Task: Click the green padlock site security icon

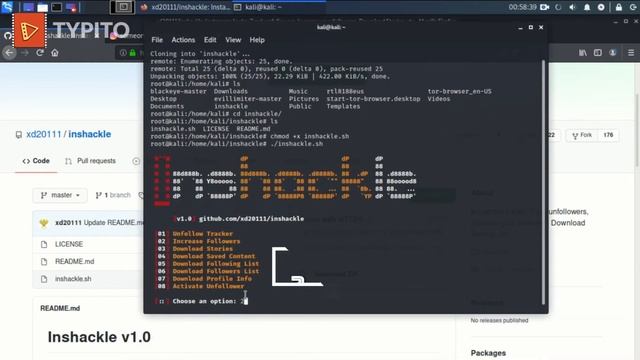Action: 133,53
